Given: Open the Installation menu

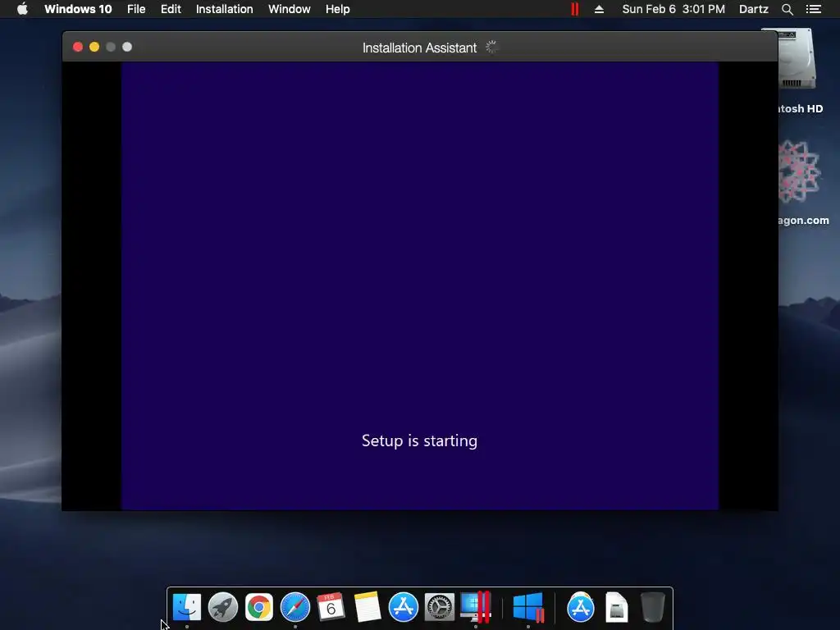Looking at the screenshot, I should point(225,9).
